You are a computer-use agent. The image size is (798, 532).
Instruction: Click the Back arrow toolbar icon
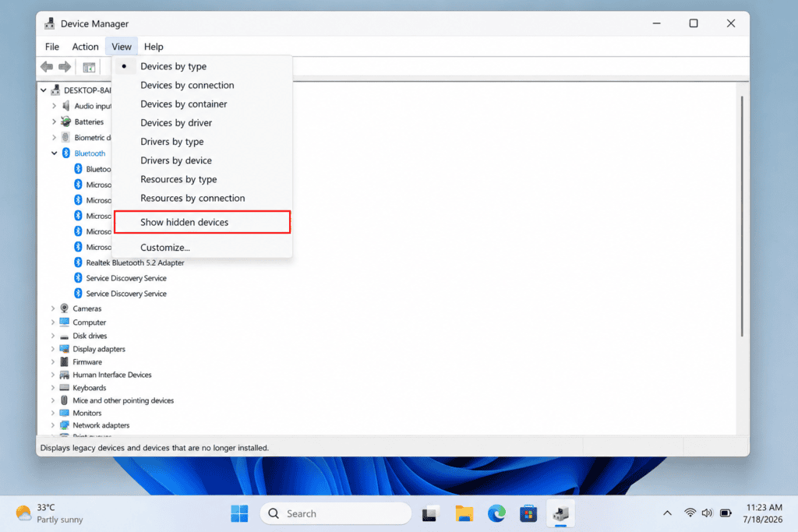click(x=47, y=67)
